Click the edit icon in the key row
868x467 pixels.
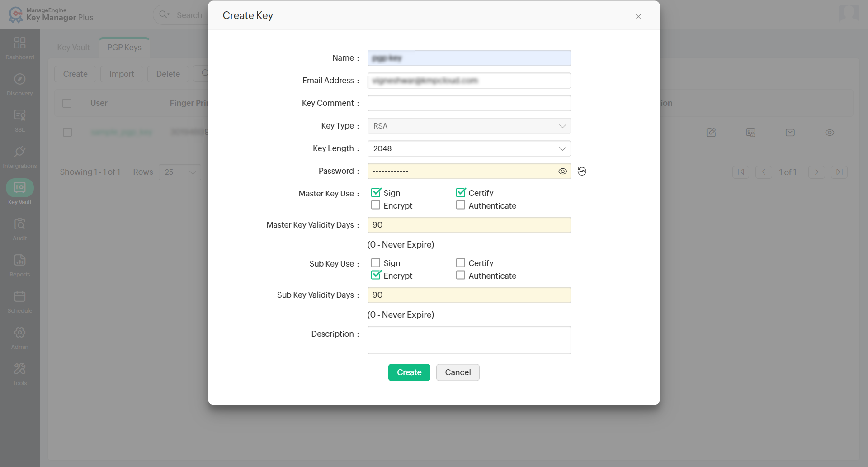[x=711, y=133]
